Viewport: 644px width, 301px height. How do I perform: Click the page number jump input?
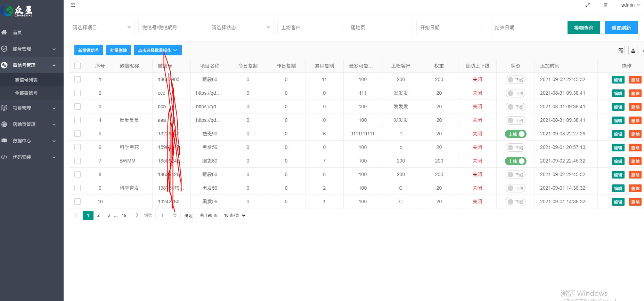tap(162, 215)
